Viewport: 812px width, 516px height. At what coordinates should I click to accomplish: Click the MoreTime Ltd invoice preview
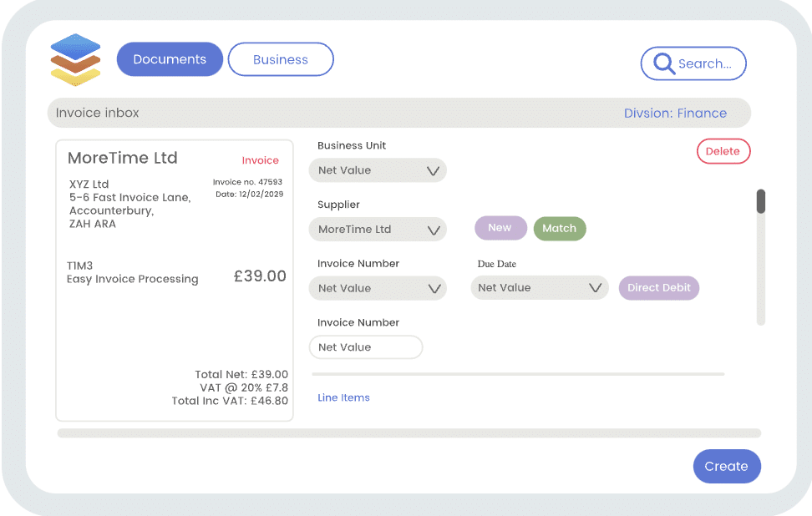(x=175, y=280)
